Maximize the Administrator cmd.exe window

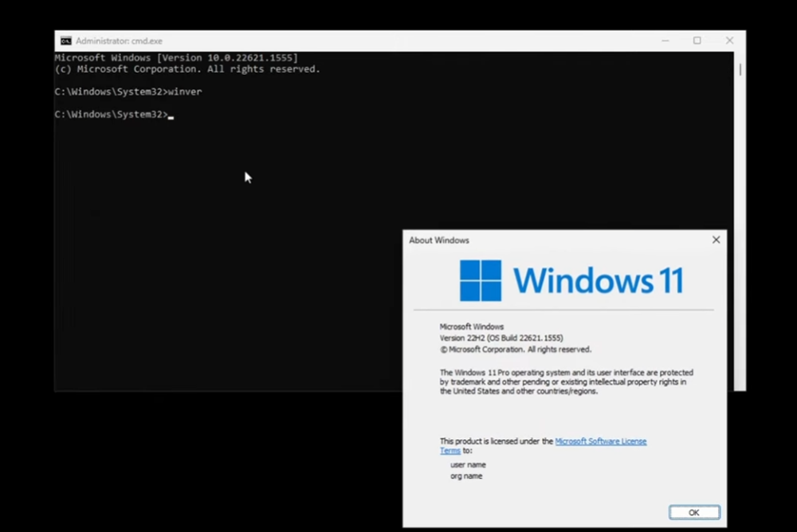[x=697, y=41]
